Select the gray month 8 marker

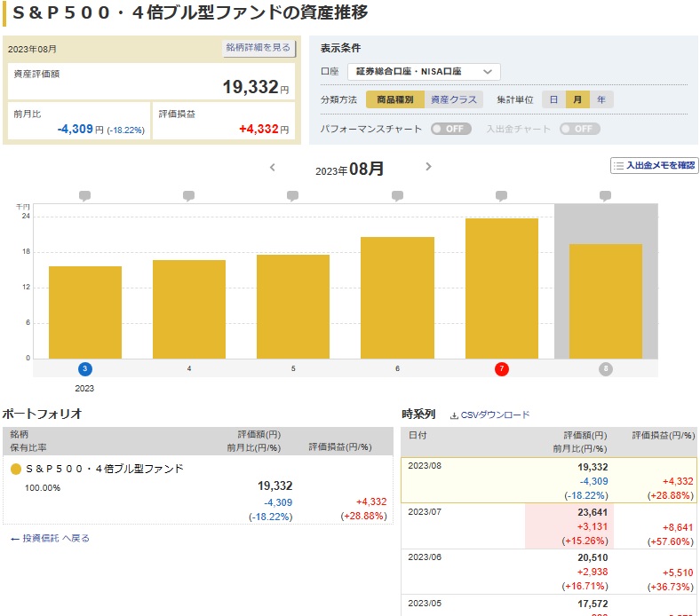tap(605, 369)
